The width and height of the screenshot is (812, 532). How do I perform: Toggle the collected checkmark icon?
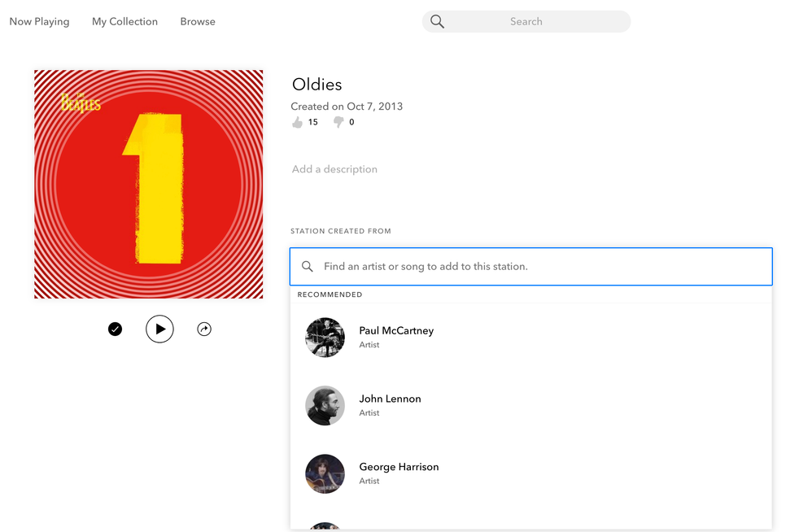tap(115, 329)
